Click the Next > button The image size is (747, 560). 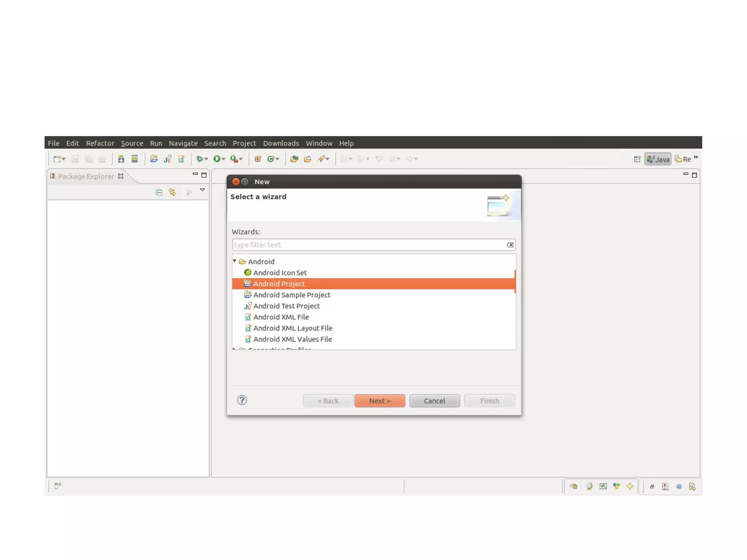(x=379, y=401)
